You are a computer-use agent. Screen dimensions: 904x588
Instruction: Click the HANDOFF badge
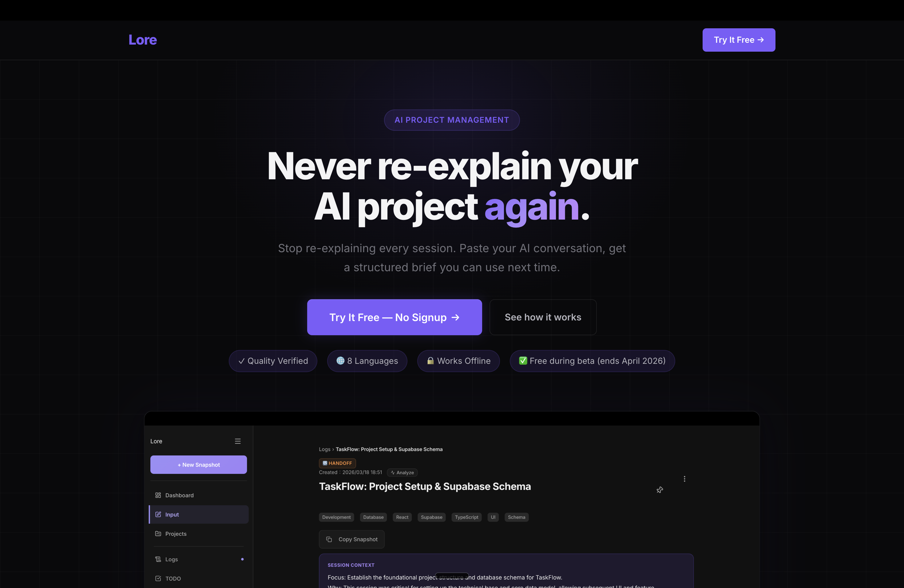click(337, 463)
